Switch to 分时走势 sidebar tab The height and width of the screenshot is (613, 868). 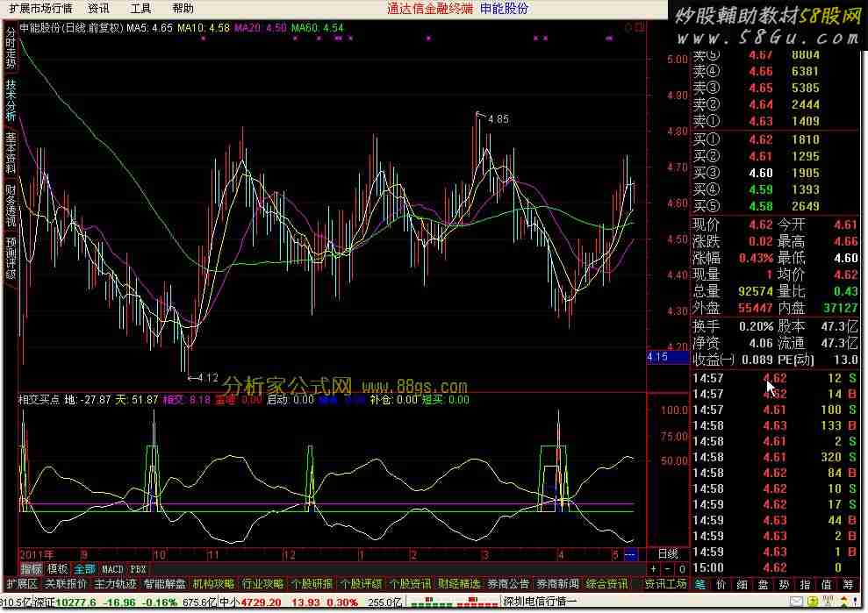tap(11, 48)
